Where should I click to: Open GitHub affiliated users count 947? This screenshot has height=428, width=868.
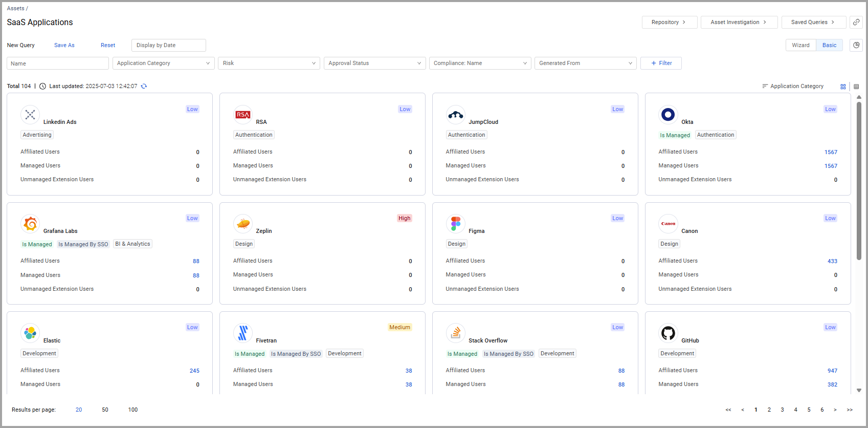coord(832,371)
